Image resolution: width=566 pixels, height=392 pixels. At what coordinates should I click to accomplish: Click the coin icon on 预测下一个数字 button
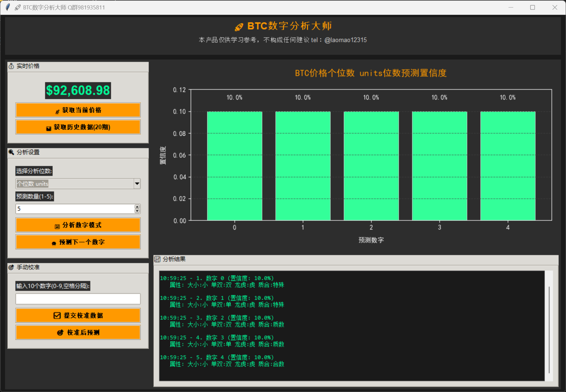tap(54, 242)
